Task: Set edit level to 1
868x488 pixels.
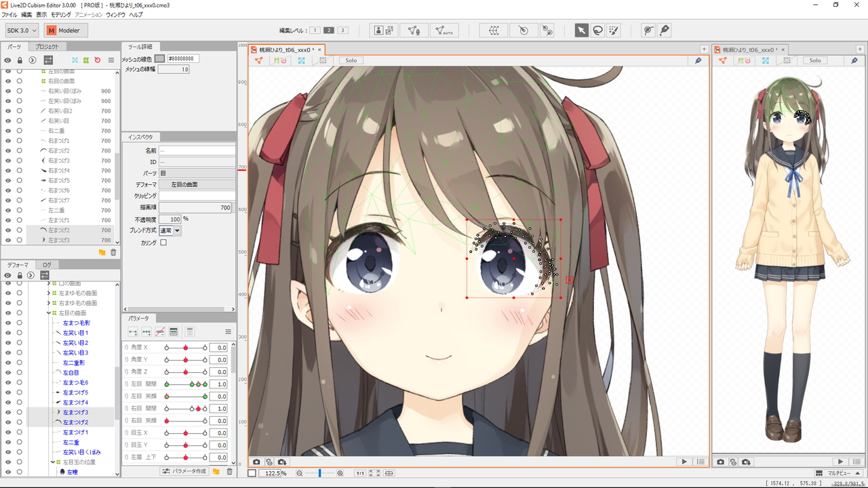Action: [x=315, y=30]
